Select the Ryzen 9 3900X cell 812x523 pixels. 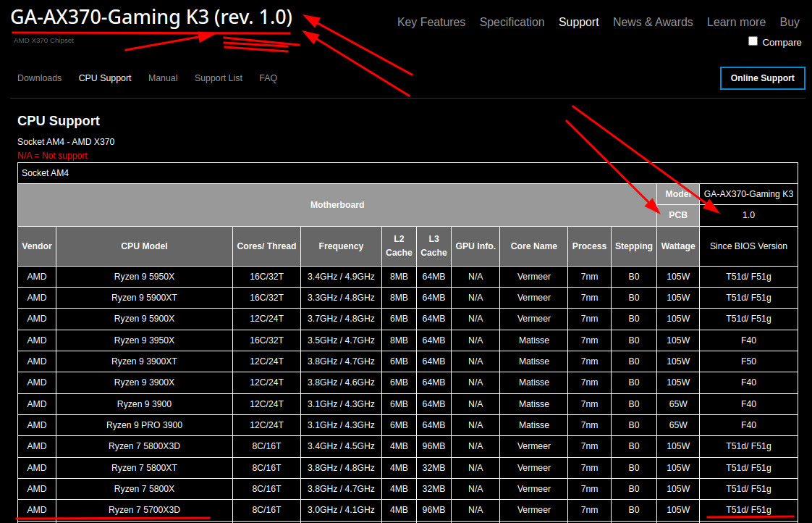[x=144, y=382]
